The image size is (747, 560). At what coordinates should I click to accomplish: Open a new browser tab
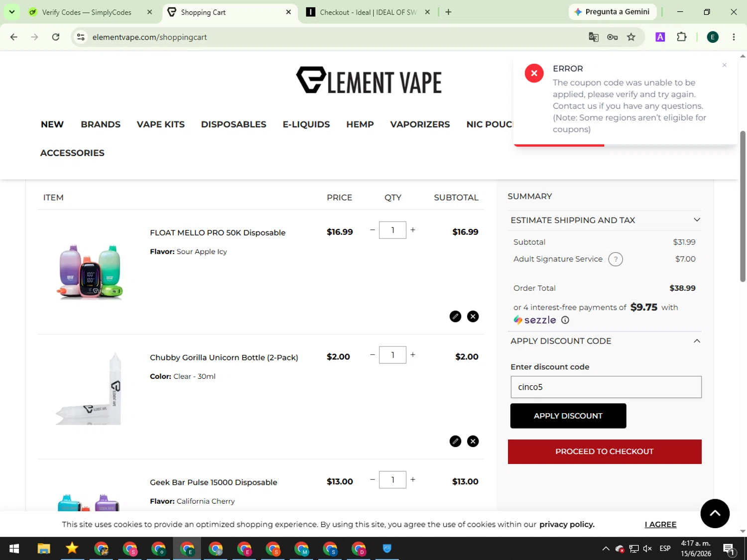(x=448, y=12)
